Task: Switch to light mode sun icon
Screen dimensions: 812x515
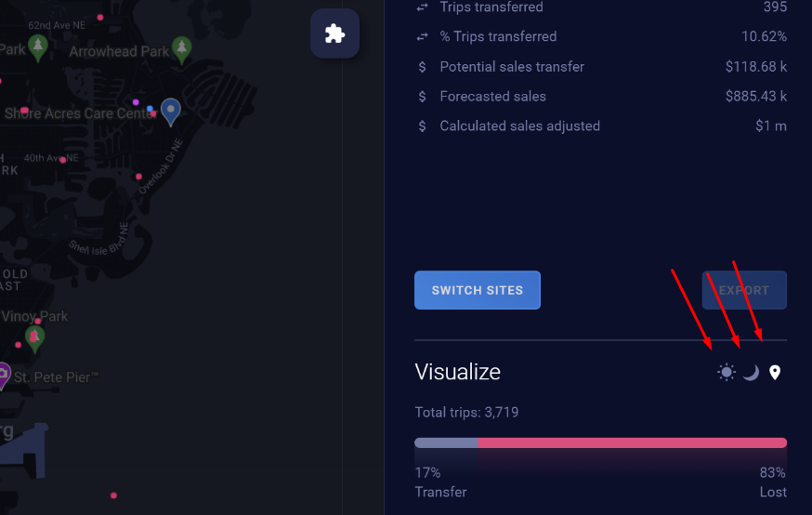Action: click(726, 372)
